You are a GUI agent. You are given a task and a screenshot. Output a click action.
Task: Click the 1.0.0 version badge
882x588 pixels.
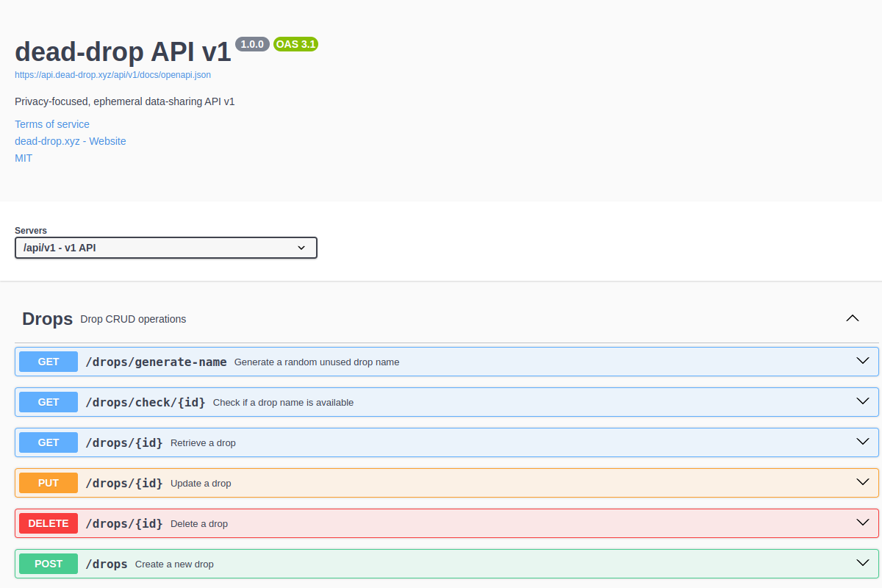point(253,44)
